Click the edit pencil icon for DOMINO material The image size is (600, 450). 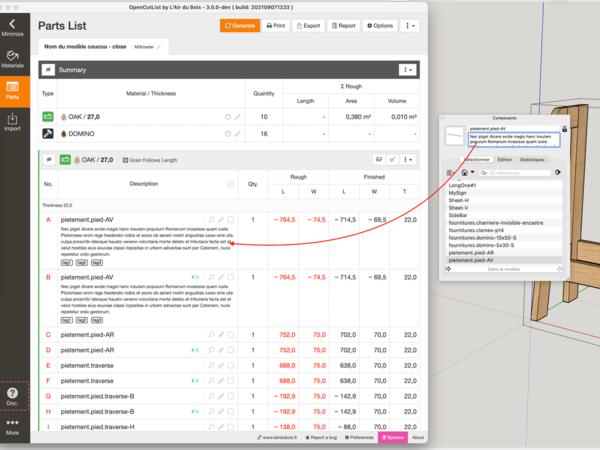(237, 133)
